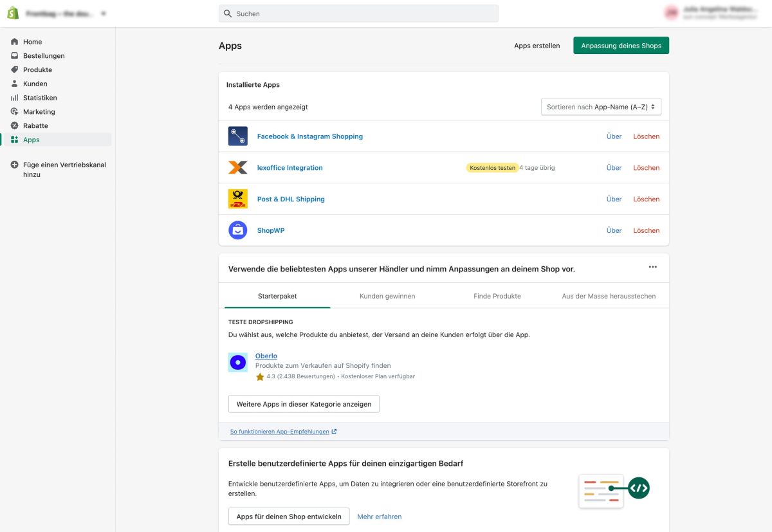Switch to the Starterpaket tab
Screen dimensions: 772x532
pyautogui.click(x=277, y=296)
